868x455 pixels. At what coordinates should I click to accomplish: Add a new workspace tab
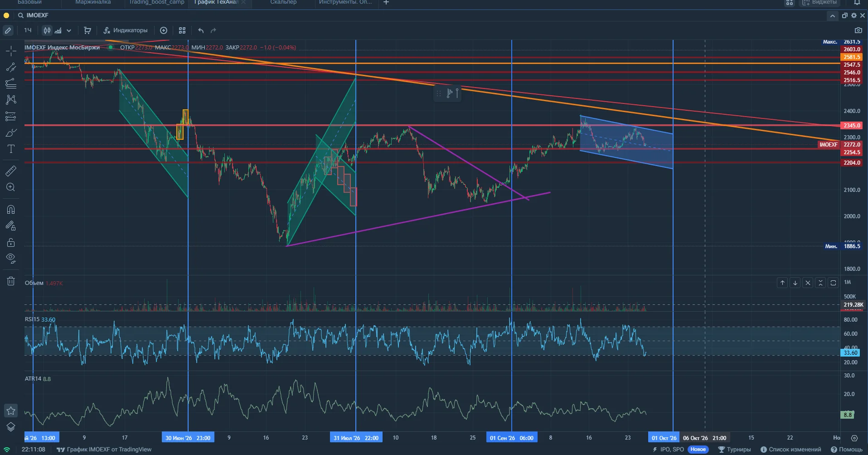pyautogui.click(x=386, y=2)
